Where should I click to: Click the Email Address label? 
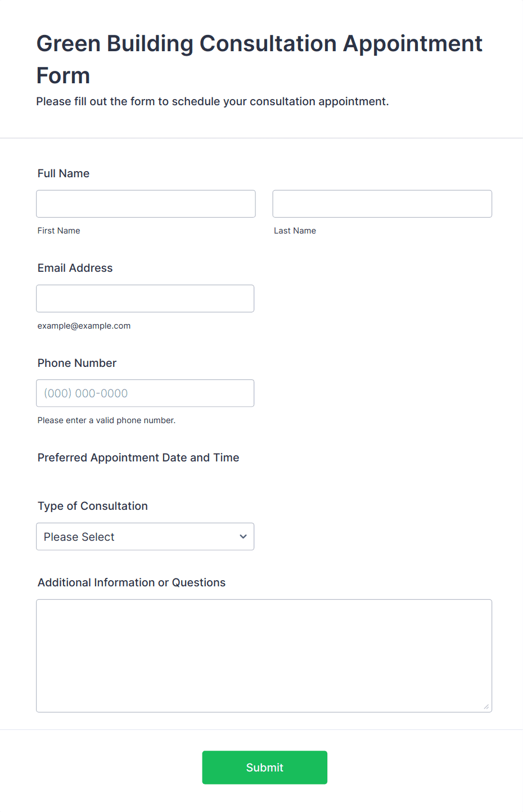click(x=75, y=268)
